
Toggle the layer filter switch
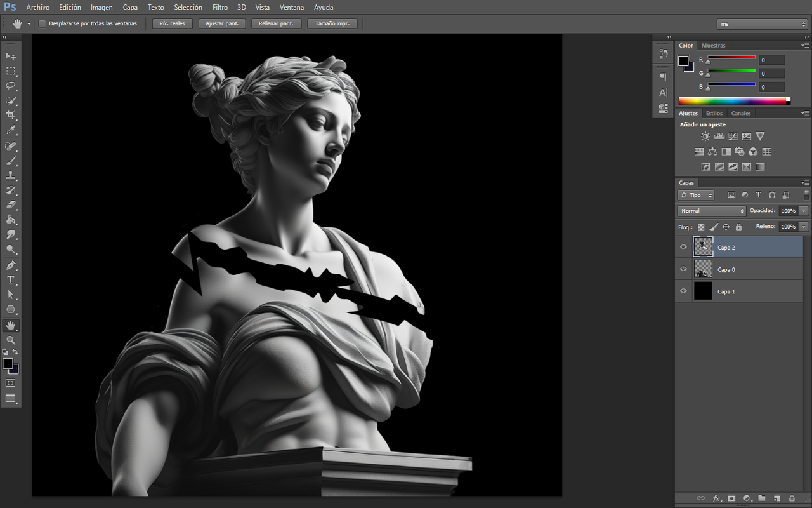[x=806, y=195]
